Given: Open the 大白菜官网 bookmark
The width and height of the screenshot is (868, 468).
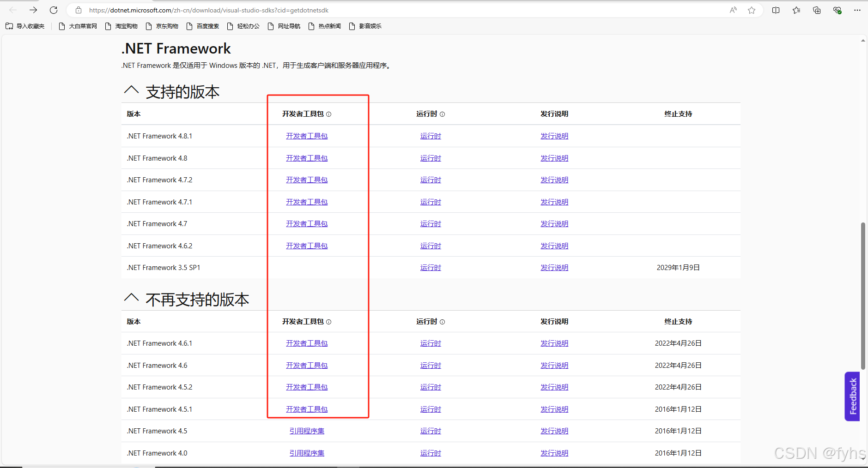Looking at the screenshot, I should [x=78, y=26].
